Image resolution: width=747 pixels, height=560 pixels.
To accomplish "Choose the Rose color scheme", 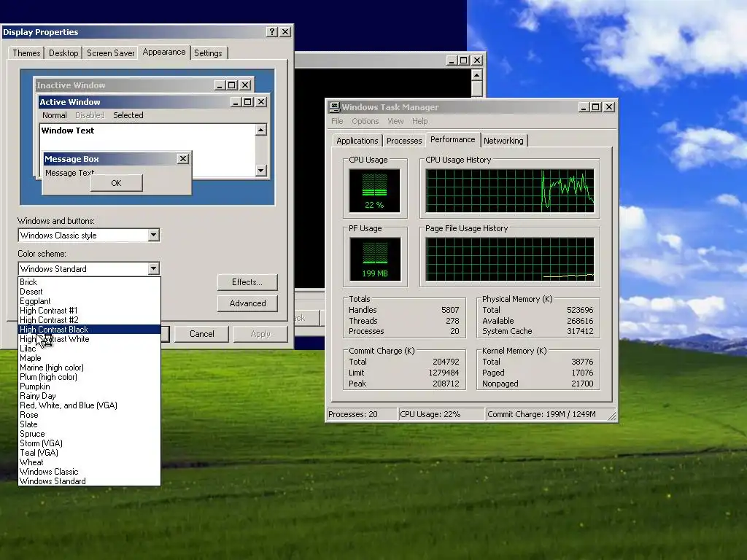I will (x=89, y=415).
